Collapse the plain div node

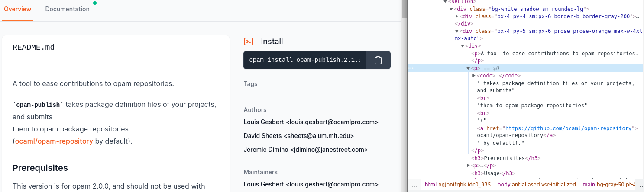[463, 46]
